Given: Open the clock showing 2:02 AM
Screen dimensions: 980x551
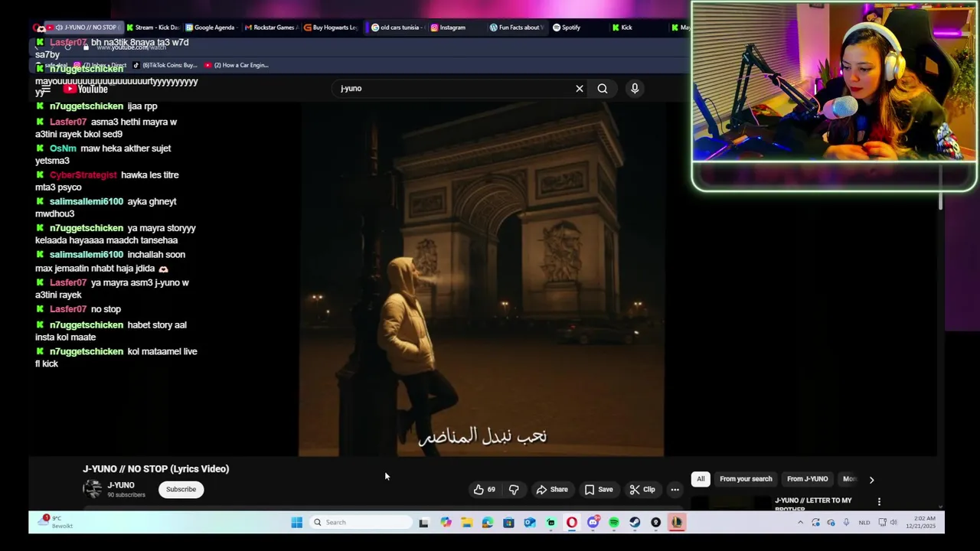Looking at the screenshot, I should [x=921, y=523].
